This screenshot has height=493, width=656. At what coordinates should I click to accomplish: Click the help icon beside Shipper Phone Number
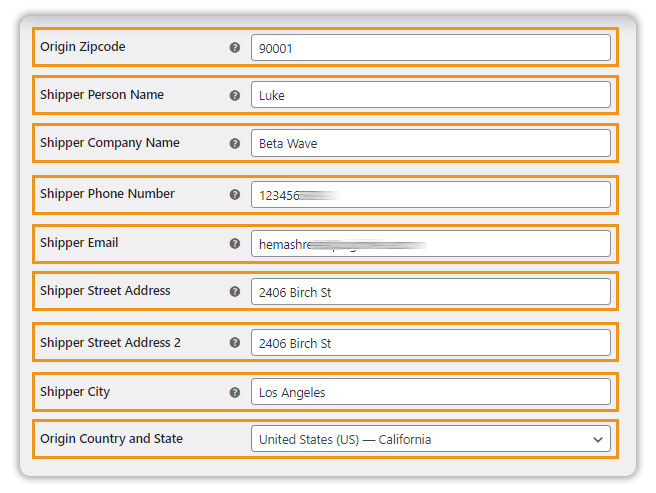click(235, 195)
